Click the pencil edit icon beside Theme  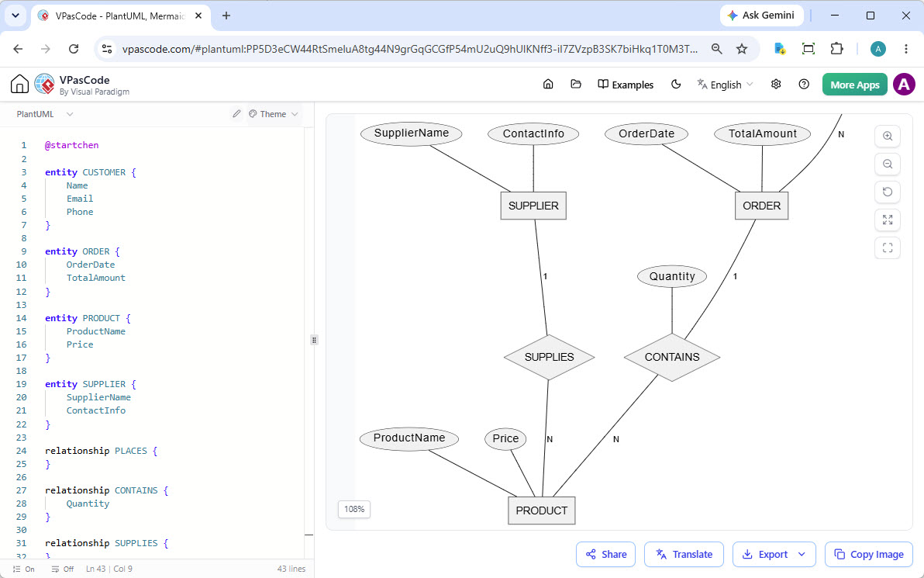[x=236, y=114]
